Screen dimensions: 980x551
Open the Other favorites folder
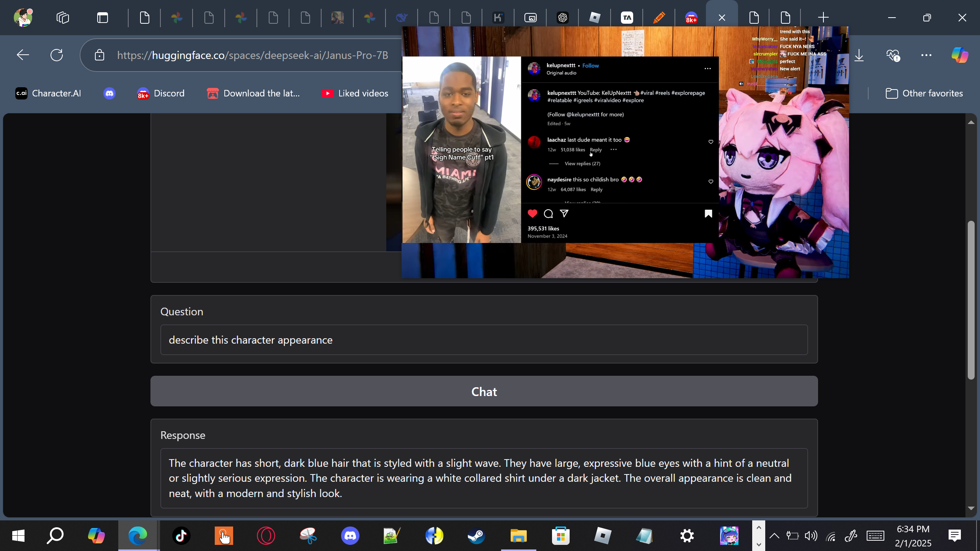[924, 93]
